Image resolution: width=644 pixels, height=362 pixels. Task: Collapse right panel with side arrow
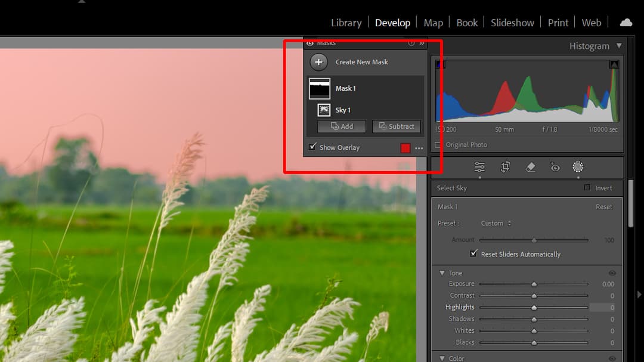(x=639, y=295)
